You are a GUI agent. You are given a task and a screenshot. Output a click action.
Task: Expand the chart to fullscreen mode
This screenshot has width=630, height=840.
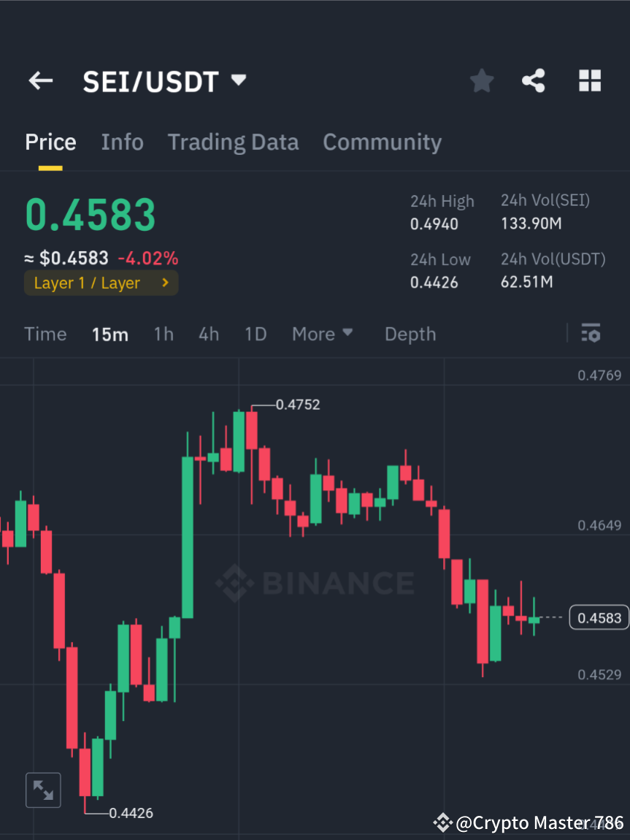click(43, 790)
